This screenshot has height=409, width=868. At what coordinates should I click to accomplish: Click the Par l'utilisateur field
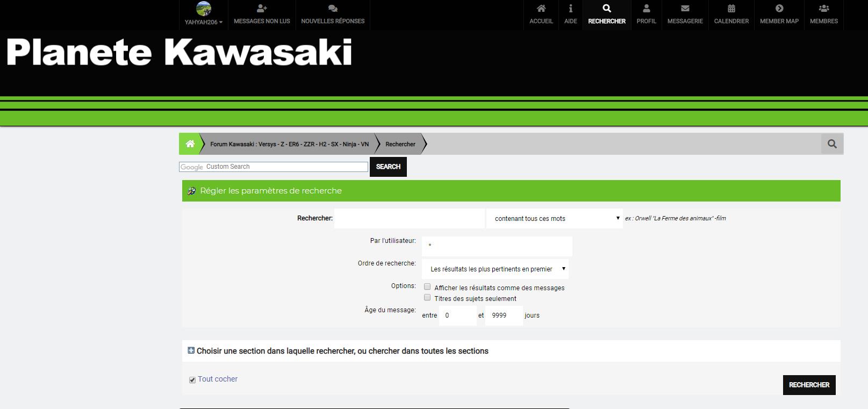coord(497,246)
